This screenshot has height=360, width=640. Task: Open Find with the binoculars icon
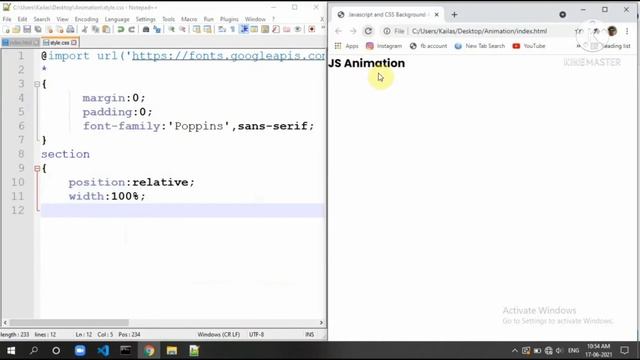pos(146,29)
